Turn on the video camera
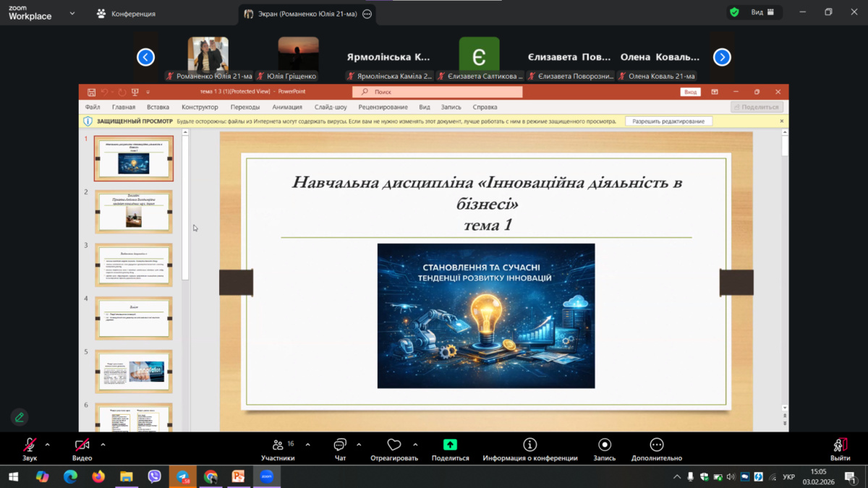Viewport: 868px width, 488px height. tap(82, 445)
